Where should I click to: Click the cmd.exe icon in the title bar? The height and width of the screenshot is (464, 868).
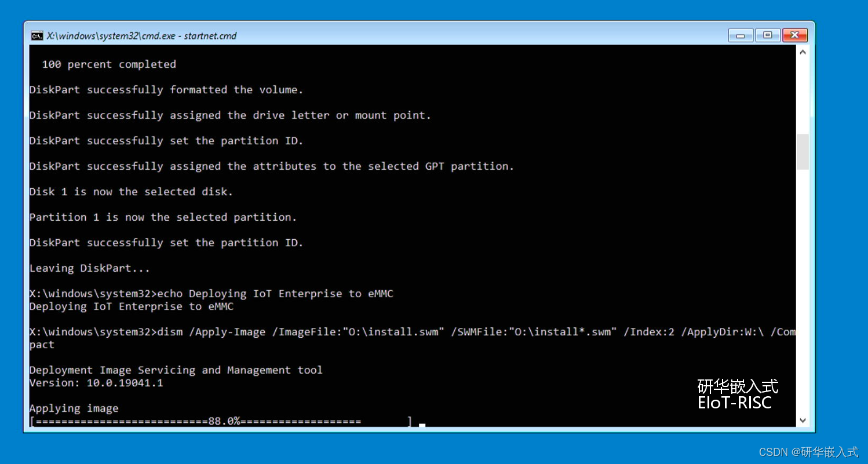pyautogui.click(x=37, y=35)
